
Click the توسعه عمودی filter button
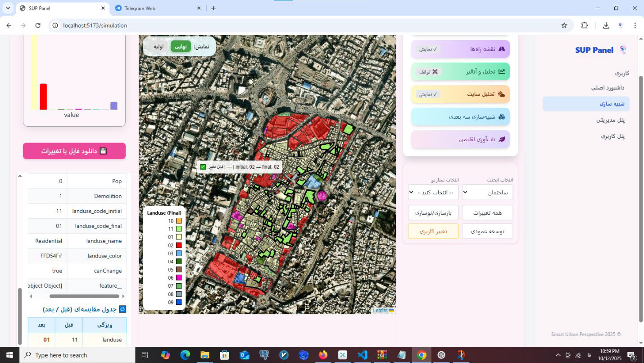487,231
